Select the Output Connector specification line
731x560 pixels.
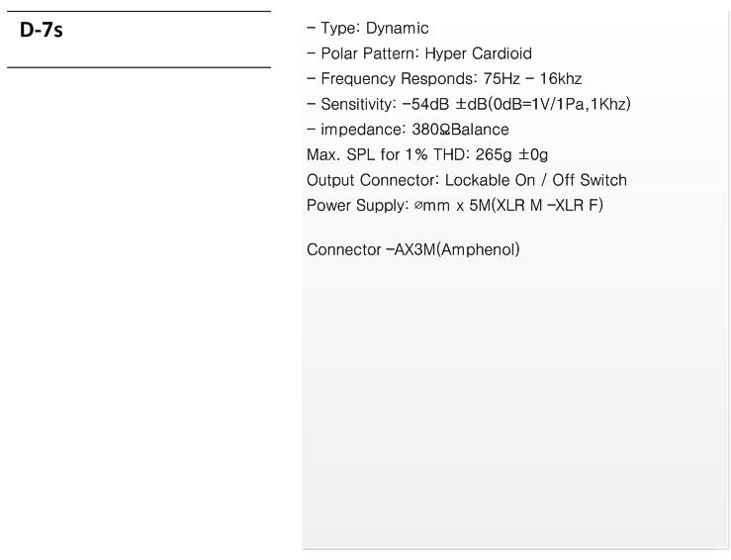tap(467, 180)
